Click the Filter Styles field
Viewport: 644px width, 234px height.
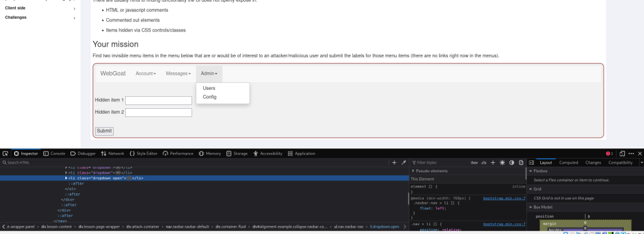coord(439,162)
